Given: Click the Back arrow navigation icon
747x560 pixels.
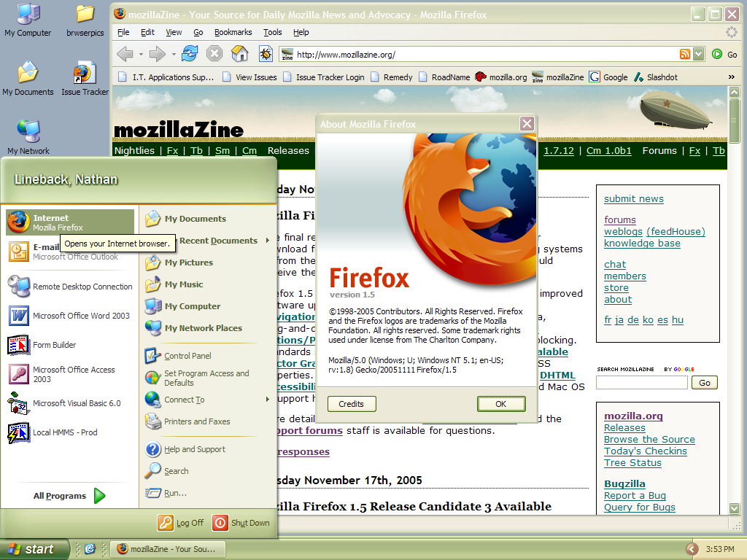Looking at the screenshot, I should coord(125,53).
